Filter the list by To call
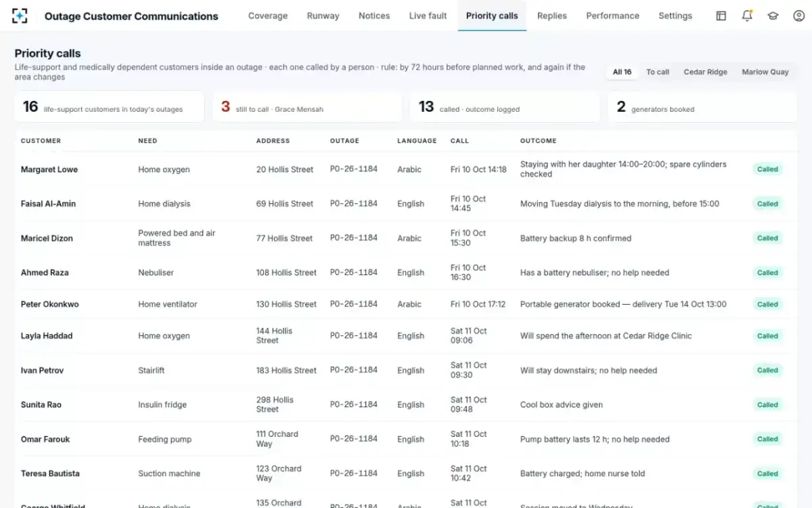812x508 pixels. pos(658,72)
